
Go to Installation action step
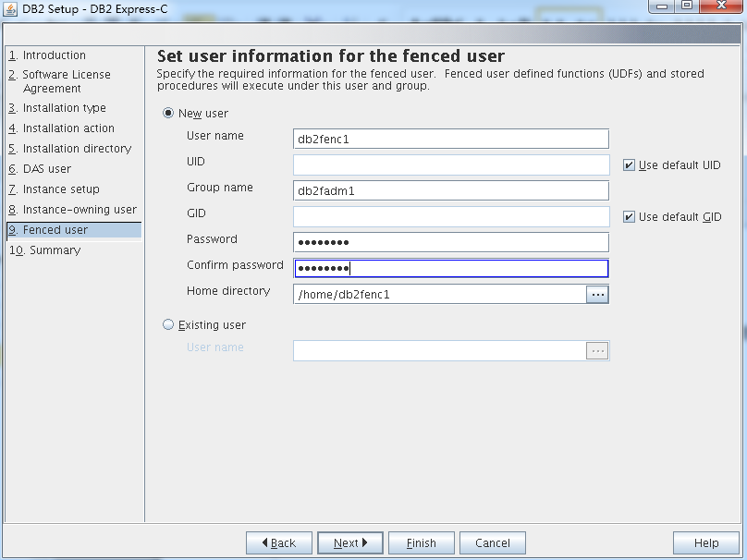(x=61, y=128)
